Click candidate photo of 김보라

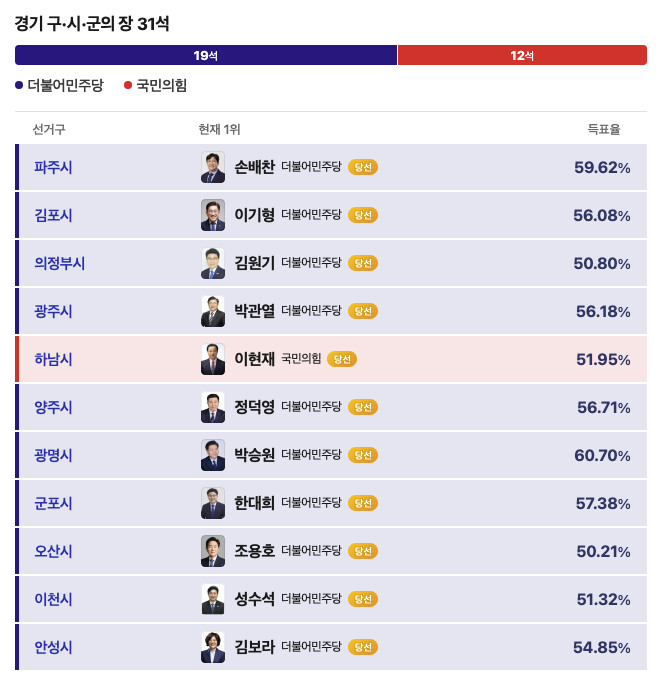[213, 647]
